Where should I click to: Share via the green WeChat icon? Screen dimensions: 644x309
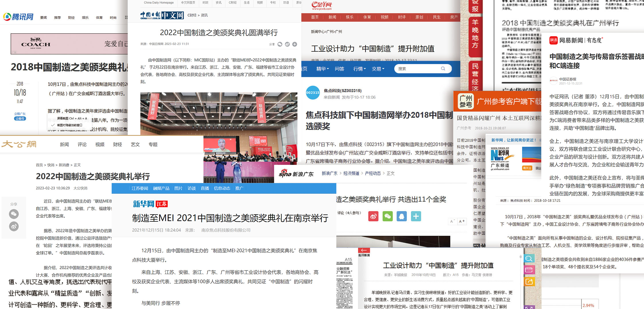387,216
